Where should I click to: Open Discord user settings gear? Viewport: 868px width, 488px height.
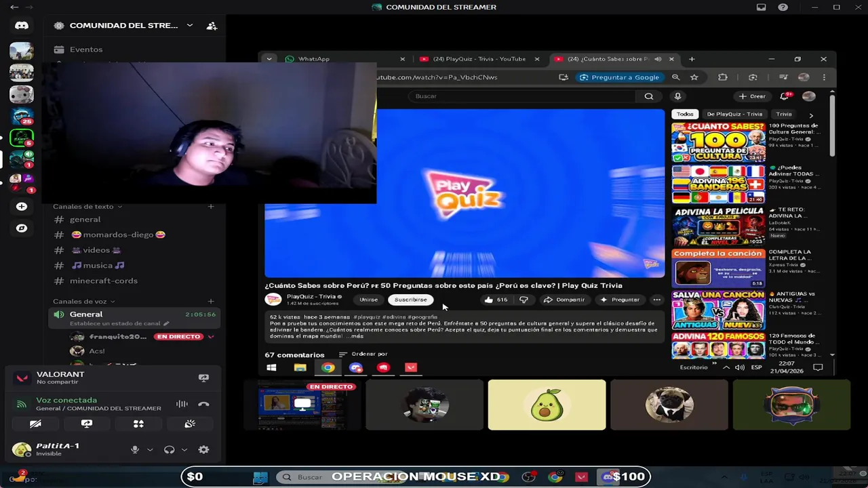pos(203,449)
